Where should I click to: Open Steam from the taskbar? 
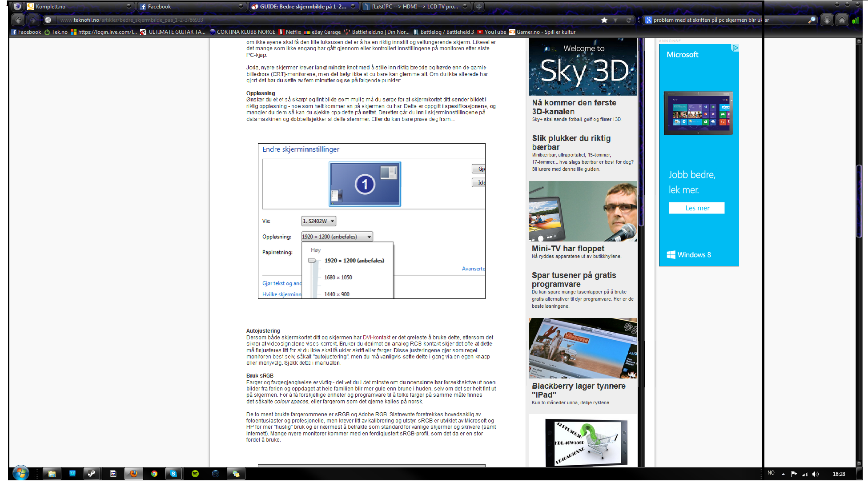[91, 474]
